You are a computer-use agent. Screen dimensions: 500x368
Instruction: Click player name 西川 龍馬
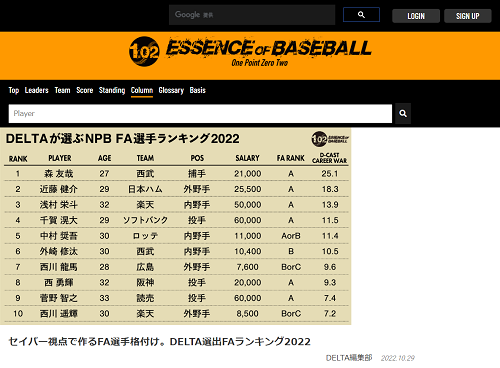(x=59, y=267)
